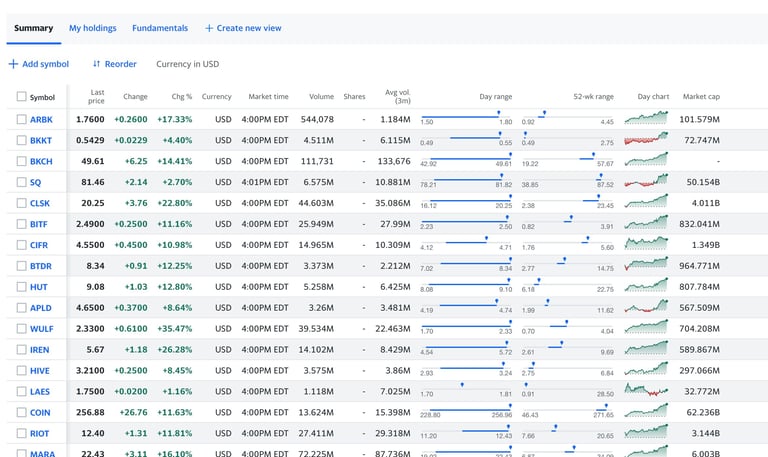This screenshot has width=768, height=457.
Task: Open the CLSK ticker link
Action: click(x=40, y=203)
